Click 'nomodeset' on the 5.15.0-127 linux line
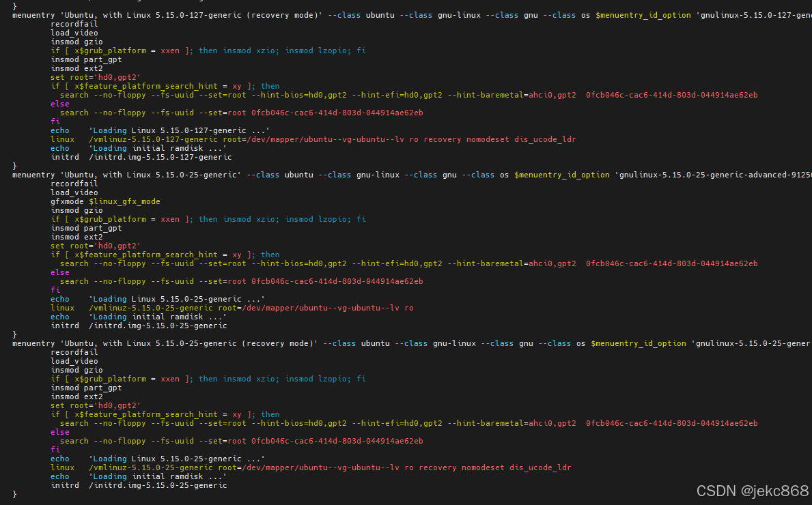 pyautogui.click(x=488, y=139)
